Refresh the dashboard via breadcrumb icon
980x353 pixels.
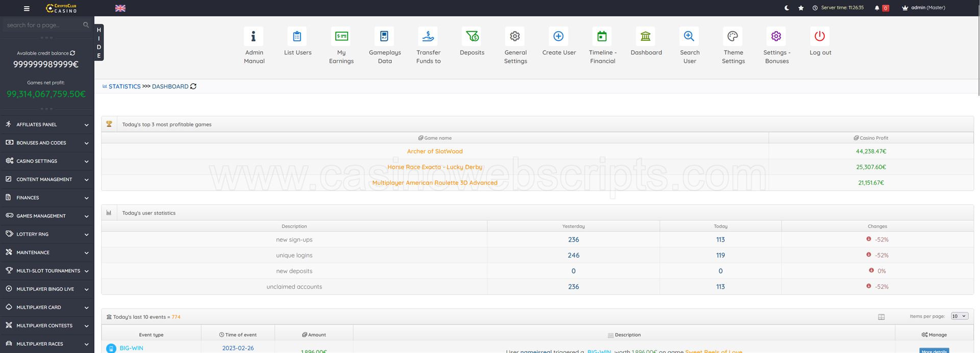(193, 86)
